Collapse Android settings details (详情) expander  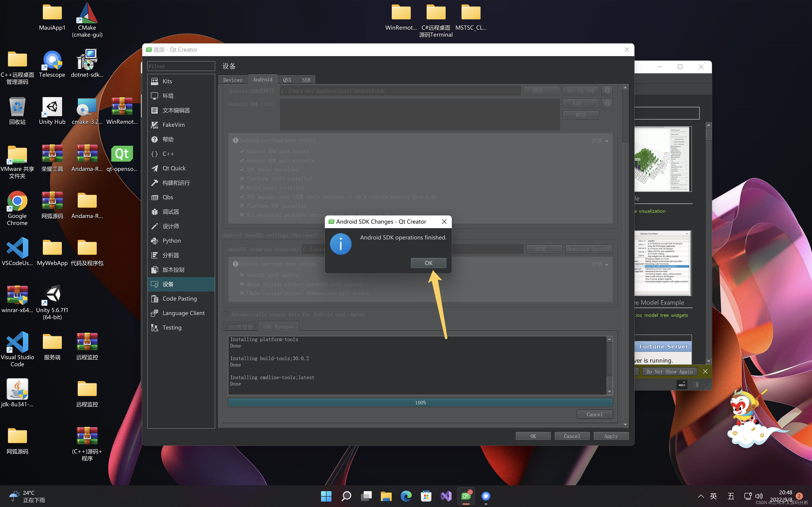point(600,141)
